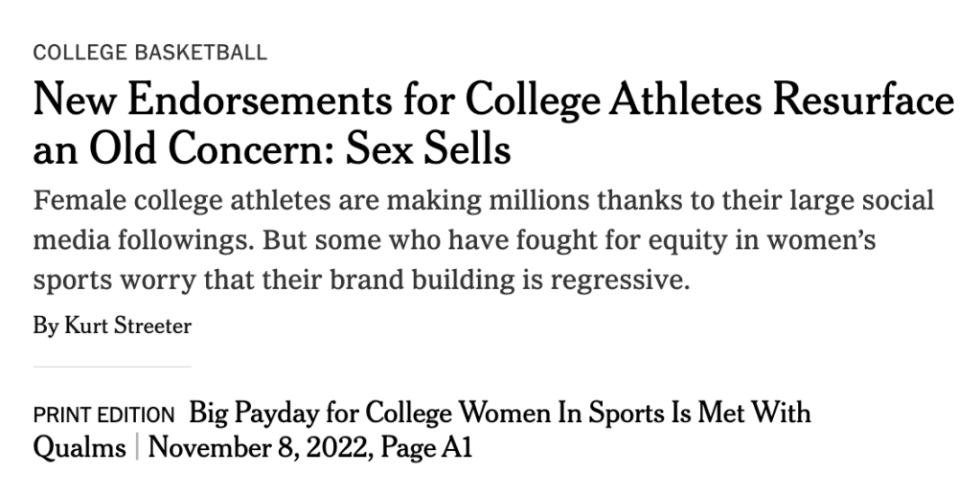Click the summary starting 'Female college athletes'
Image resolution: width=980 pixels, height=495 pixels.
pos(483,202)
